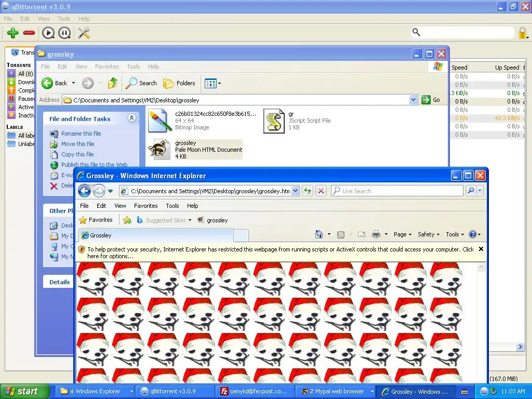Collapse the File and Folder Tasks panel
532x399 pixels.
click(x=131, y=118)
